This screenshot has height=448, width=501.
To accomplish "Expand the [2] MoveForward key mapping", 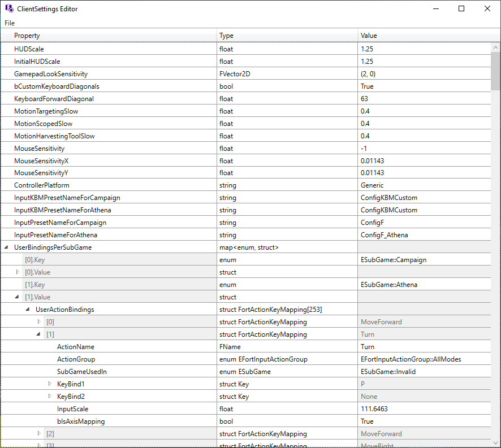I will pos(38,433).
